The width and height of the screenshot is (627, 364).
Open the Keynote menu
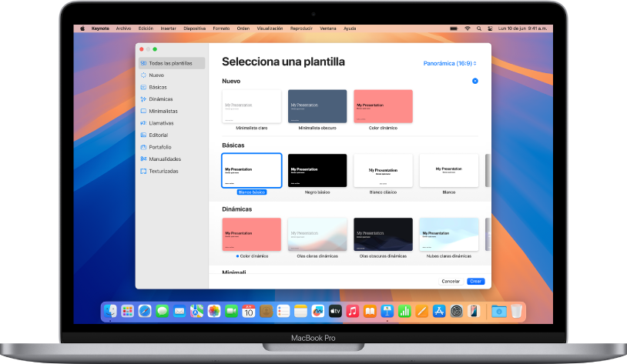[x=100, y=28]
